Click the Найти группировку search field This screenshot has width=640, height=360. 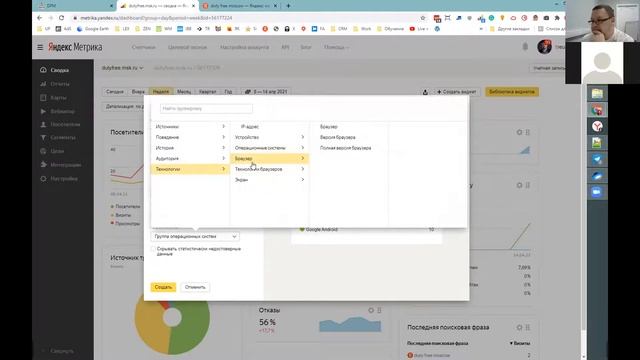pos(206,109)
